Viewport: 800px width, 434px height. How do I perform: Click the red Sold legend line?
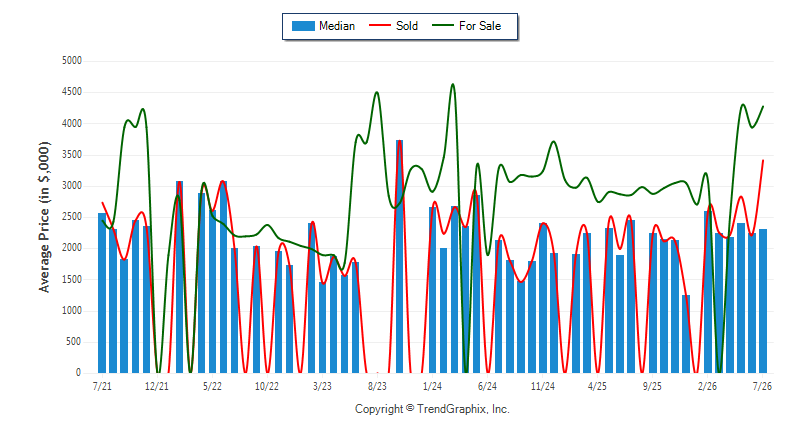pyautogui.click(x=380, y=25)
